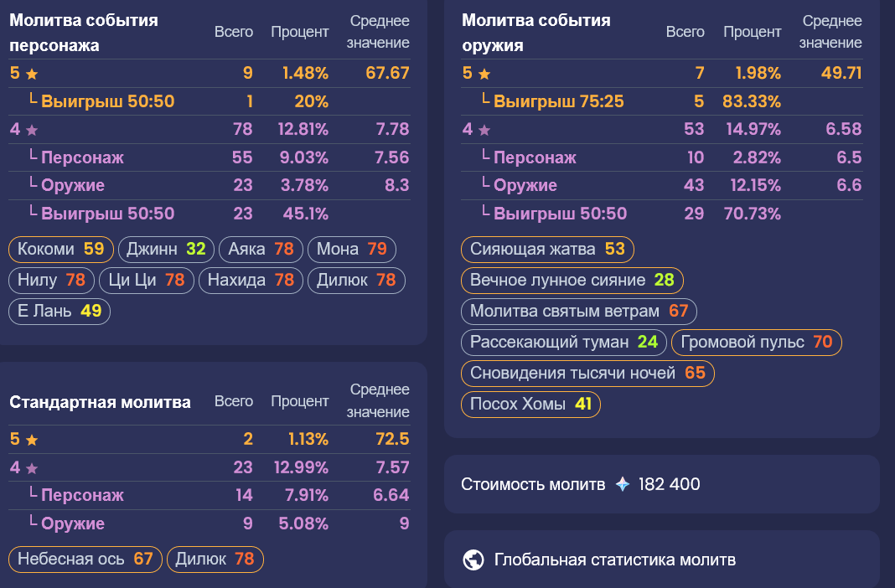
Task: Click the 5-star icon under Молитва события оружия
Action: pyautogui.click(x=484, y=74)
